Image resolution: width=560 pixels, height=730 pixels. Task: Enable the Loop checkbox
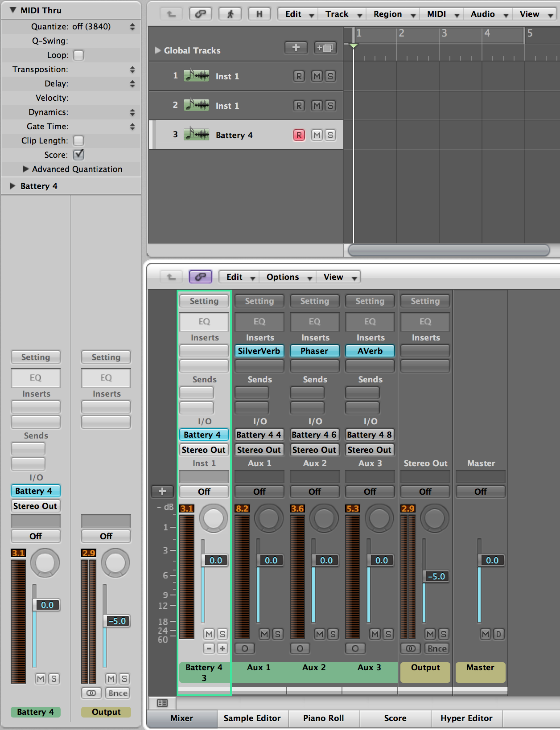click(78, 55)
